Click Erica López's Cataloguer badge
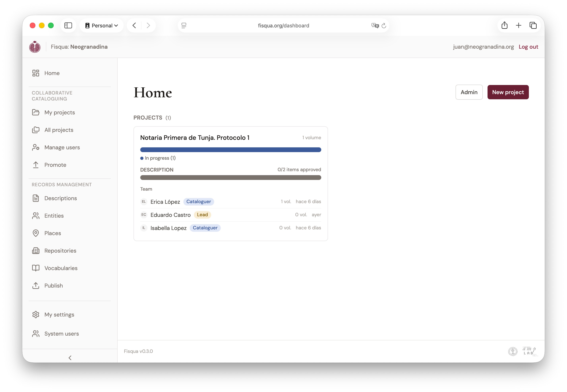Image resolution: width=567 pixels, height=392 pixels. click(x=198, y=202)
